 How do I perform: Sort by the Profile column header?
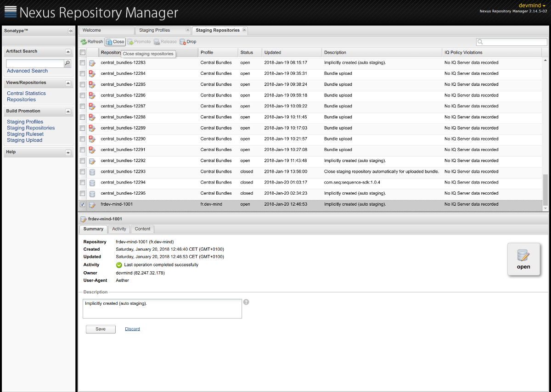click(x=218, y=52)
